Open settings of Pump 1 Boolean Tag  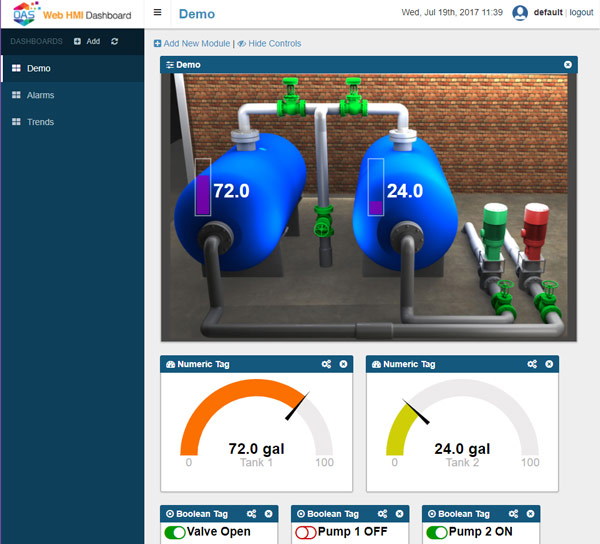pos(385,514)
